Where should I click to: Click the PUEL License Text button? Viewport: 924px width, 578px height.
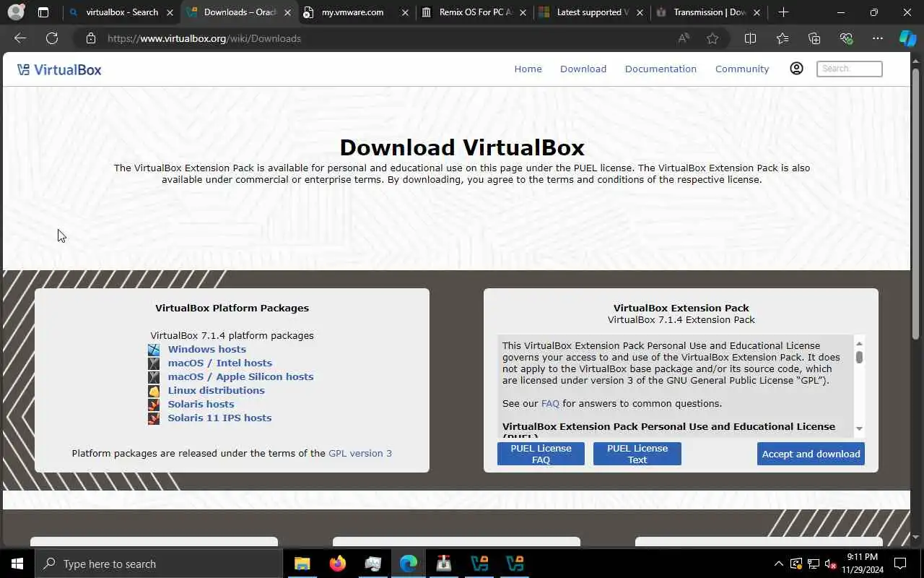tap(637, 454)
